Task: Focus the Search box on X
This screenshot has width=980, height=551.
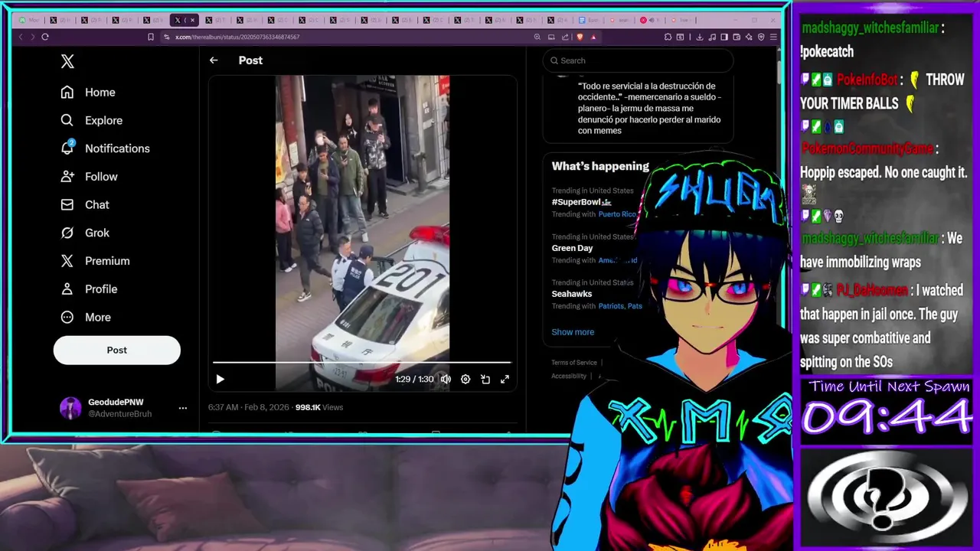Action: coord(638,60)
